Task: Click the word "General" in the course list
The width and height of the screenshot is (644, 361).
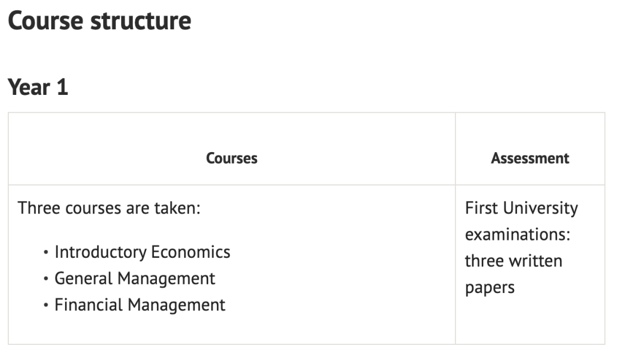Action: [x=83, y=278]
